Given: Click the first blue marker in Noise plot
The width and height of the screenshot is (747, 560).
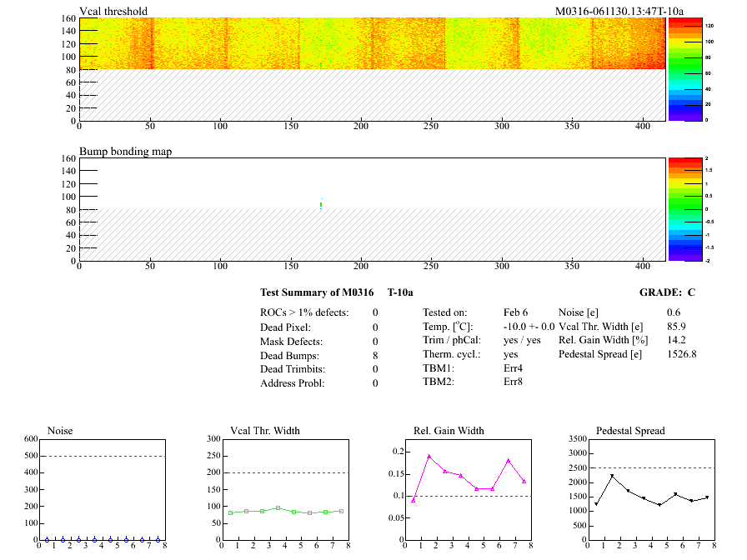Looking at the screenshot, I should tap(47, 540).
